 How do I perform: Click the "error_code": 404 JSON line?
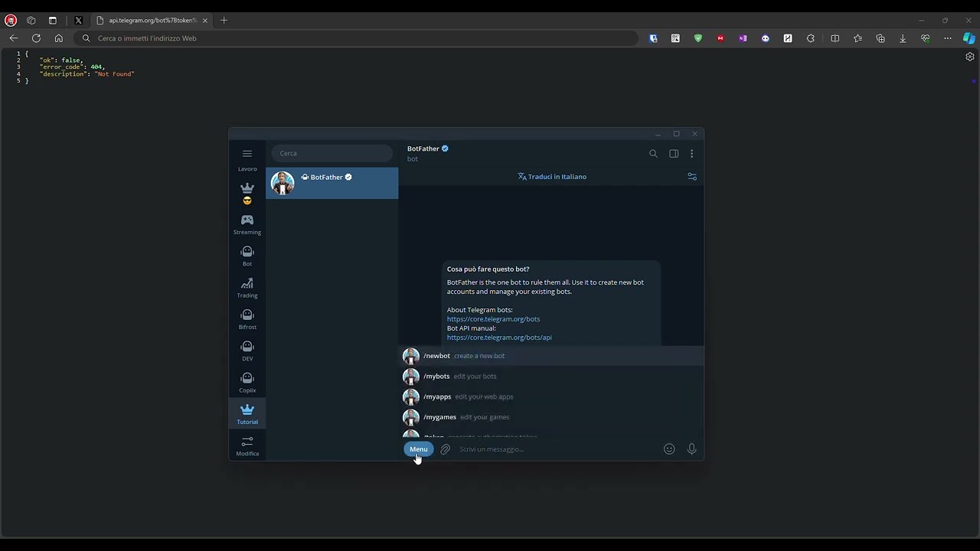(x=72, y=67)
